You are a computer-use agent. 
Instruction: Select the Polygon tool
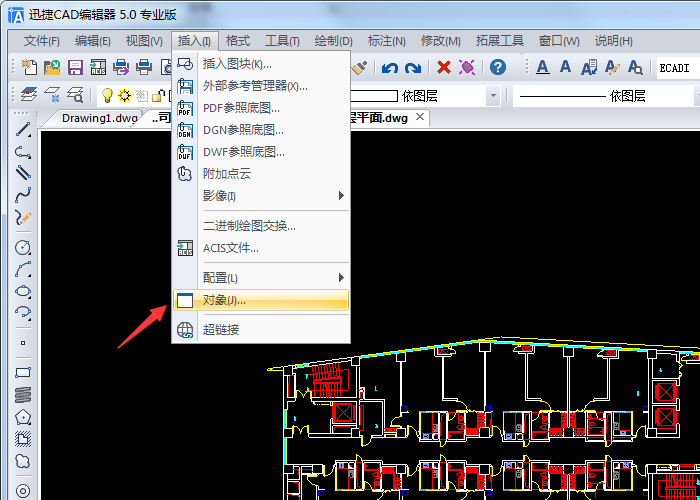(x=23, y=417)
